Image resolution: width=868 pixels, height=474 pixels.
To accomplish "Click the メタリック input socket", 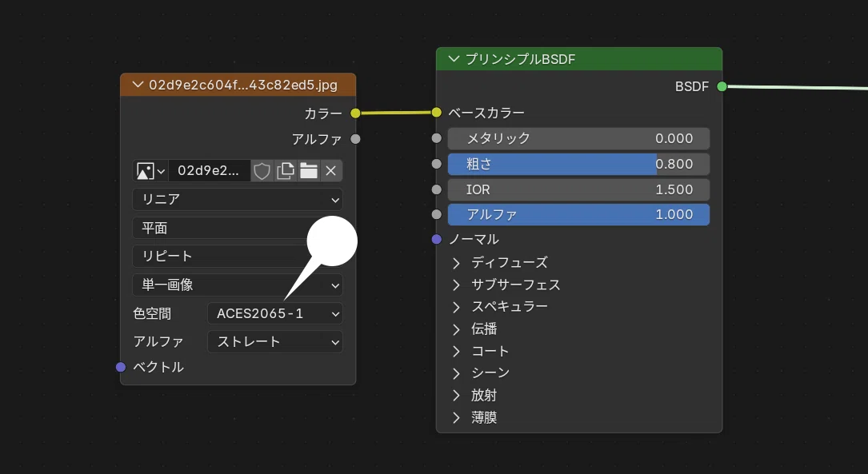I will click(x=437, y=138).
